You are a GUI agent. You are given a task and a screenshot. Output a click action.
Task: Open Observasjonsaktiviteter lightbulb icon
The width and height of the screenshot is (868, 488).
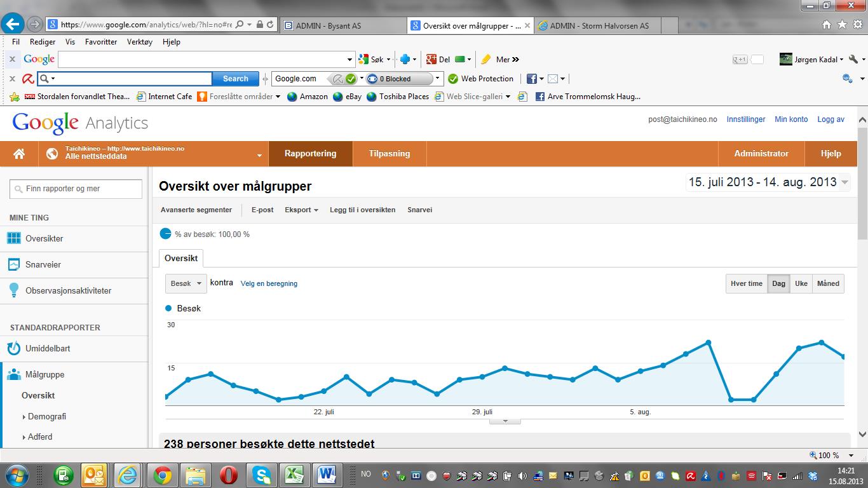click(x=14, y=290)
